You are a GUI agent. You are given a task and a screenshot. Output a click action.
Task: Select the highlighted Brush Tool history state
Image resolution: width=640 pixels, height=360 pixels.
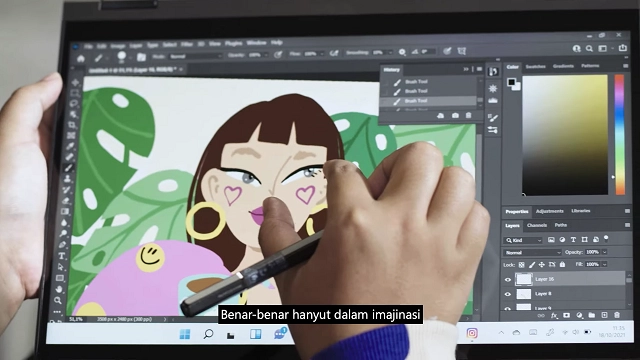[429, 101]
